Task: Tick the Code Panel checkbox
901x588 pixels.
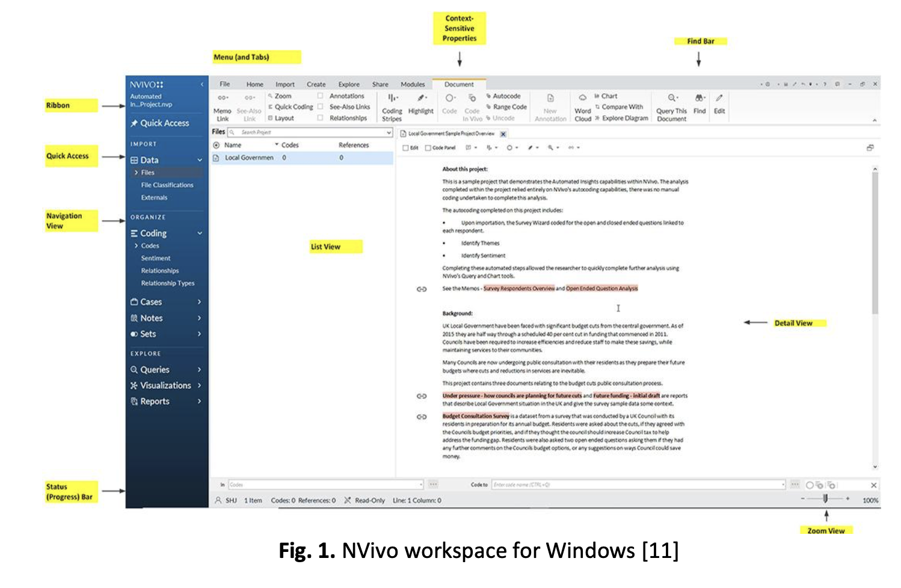Action: 428,148
